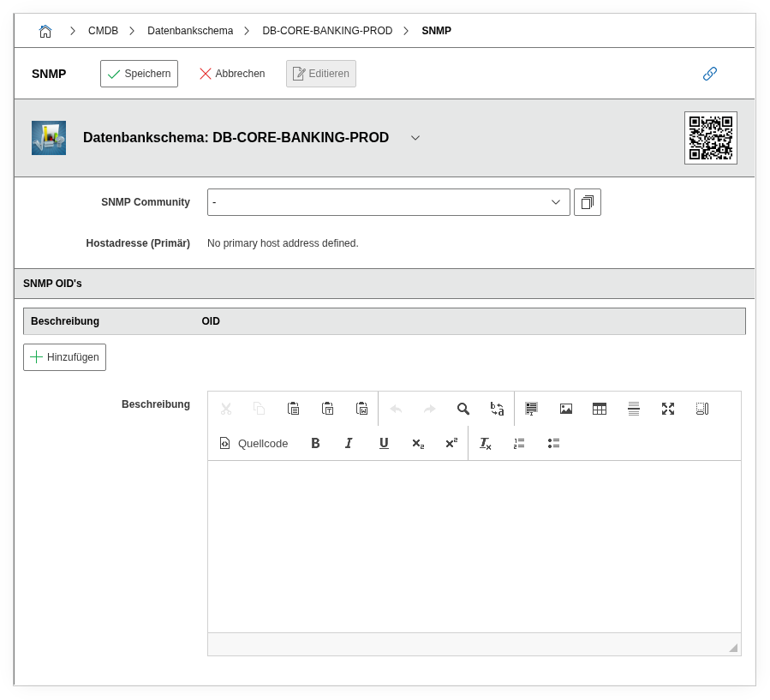Image resolution: width=770 pixels, height=700 pixels.
Task: Toggle underline formatting in the editor
Action: point(384,443)
